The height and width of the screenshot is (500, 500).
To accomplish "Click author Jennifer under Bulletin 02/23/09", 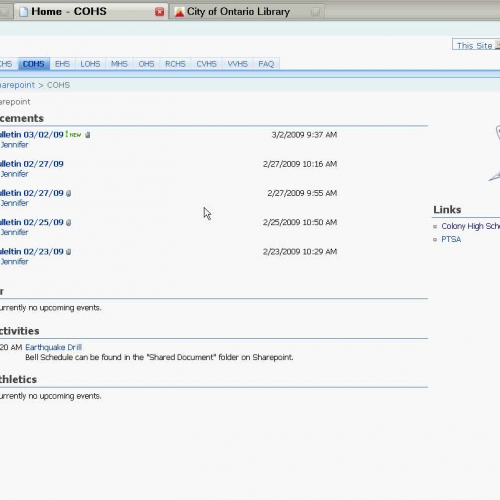I will (x=14, y=262).
